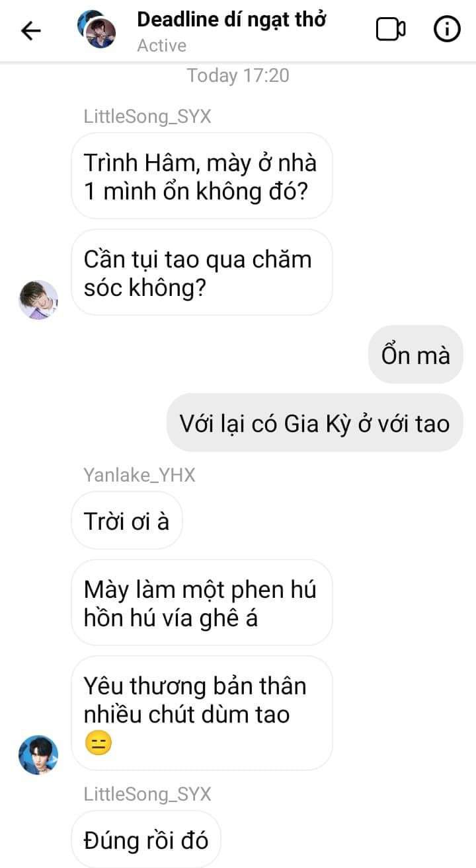
Task: Open conversation info via the circled i icon
Action: [x=447, y=30]
